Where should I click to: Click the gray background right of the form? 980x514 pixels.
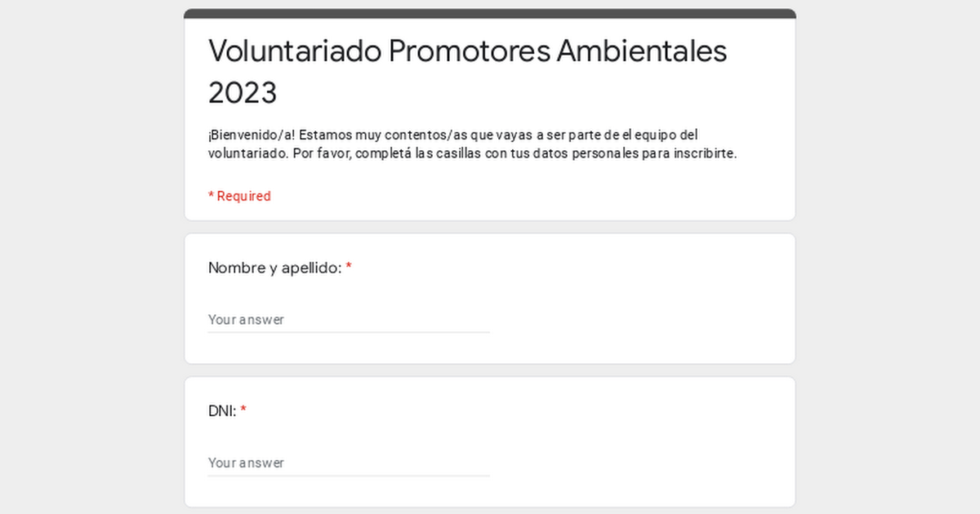(889, 261)
